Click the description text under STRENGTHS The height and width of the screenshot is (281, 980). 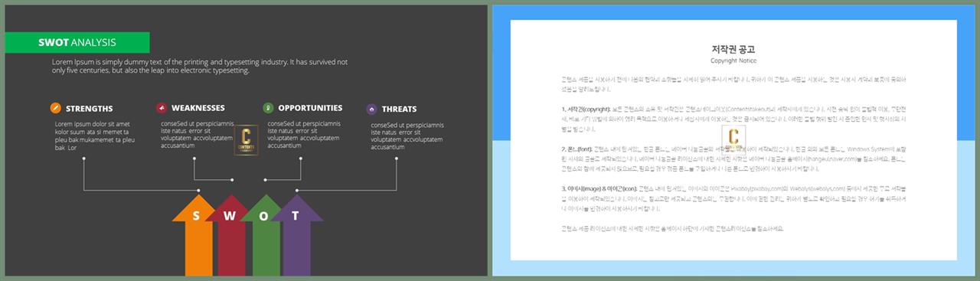tap(95, 136)
